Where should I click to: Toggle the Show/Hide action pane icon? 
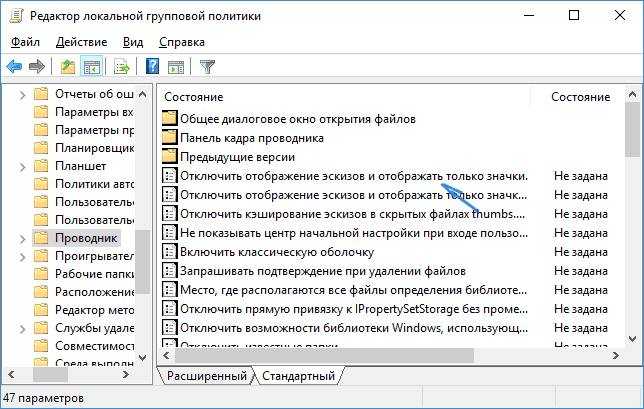[x=176, y=67]
